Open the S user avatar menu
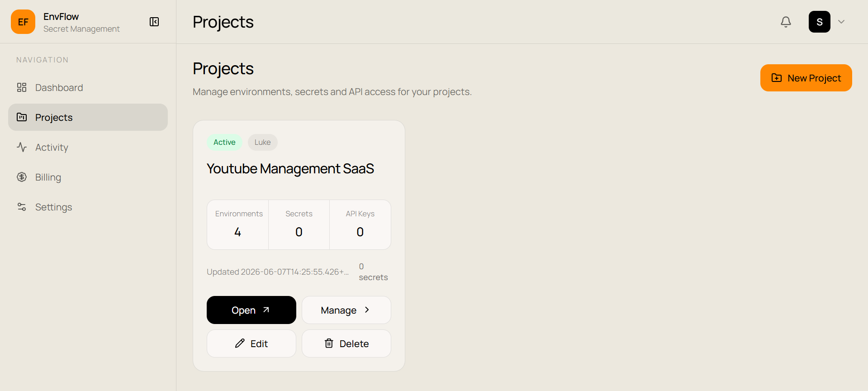The width and height of the screenshot is (868, 391). 819,22
